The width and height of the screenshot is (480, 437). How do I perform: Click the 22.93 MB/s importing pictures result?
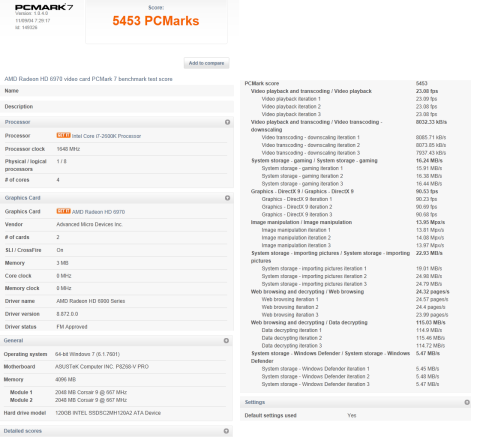point(429,253)
